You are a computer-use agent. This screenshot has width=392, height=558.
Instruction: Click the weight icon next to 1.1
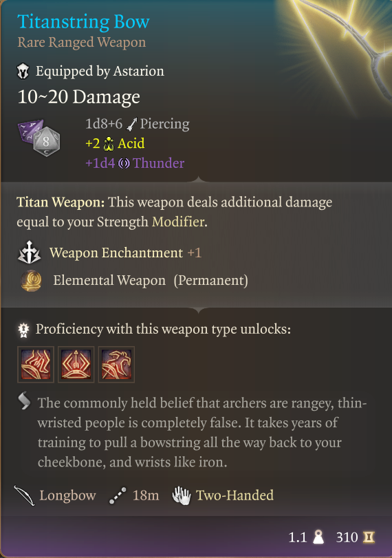pyautogui.click(x=318, y=537)
